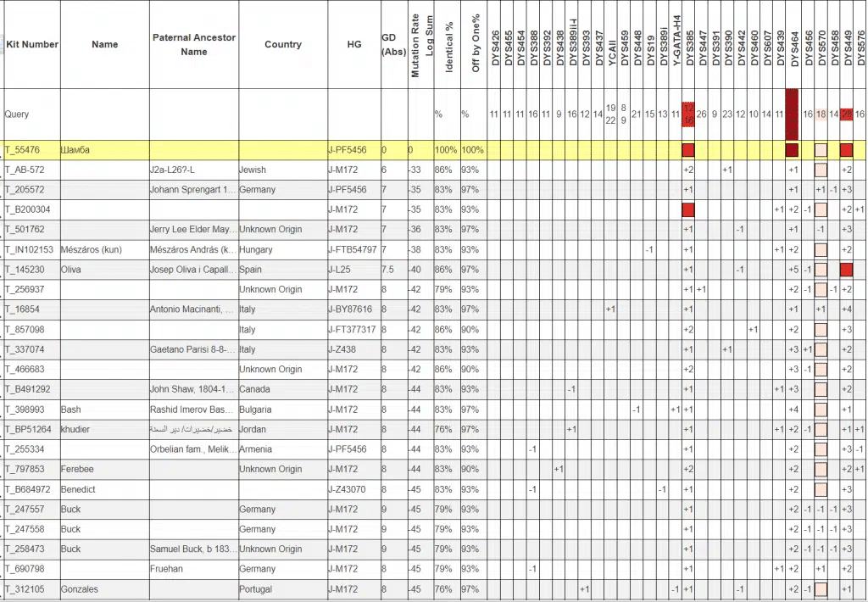Select the J-L25 haplogroup cell
Image resolution: width=868 pixels, height=602 pixels.
(x=341, y=270)
